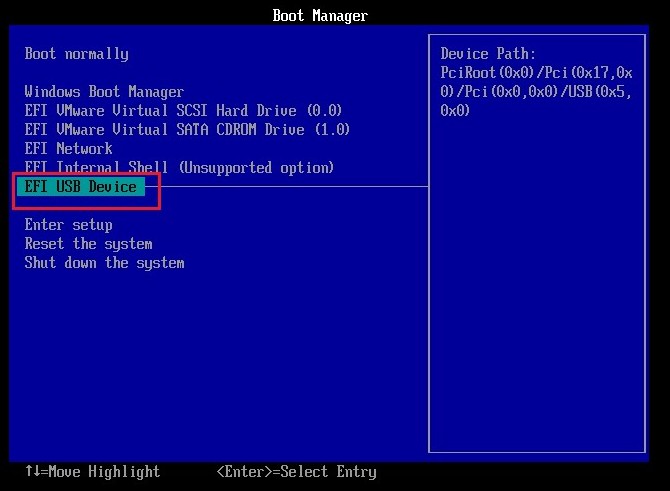Click the Enter=Select Entry hint
Image resolution: width=670 pixels, height=491 pixels.
(296, 472)
